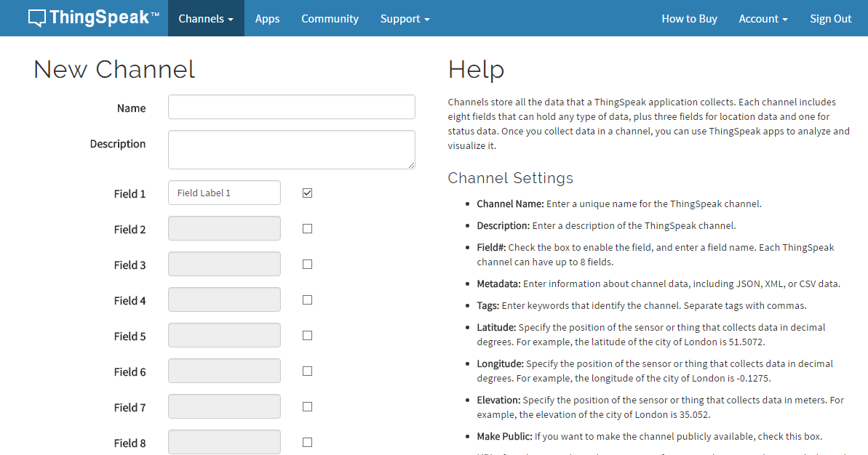
Task: Go to the Apps menu item
Action: click(x=267, y=19)
